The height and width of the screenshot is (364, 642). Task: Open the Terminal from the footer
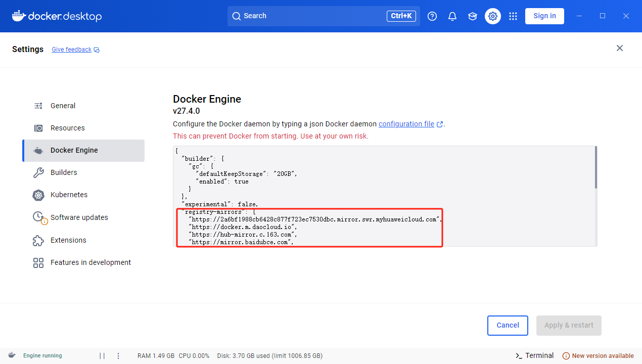click(534, 356)
